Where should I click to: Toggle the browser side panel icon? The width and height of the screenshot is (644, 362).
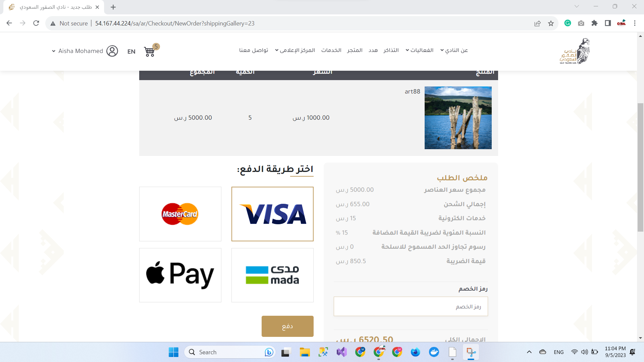608,23
